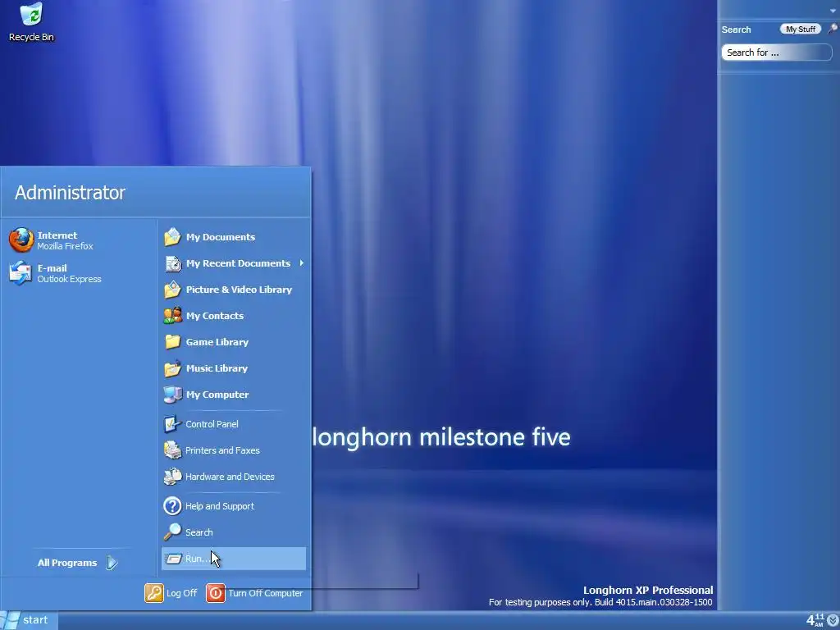Choose Music Library menu entry

(217, 368)
